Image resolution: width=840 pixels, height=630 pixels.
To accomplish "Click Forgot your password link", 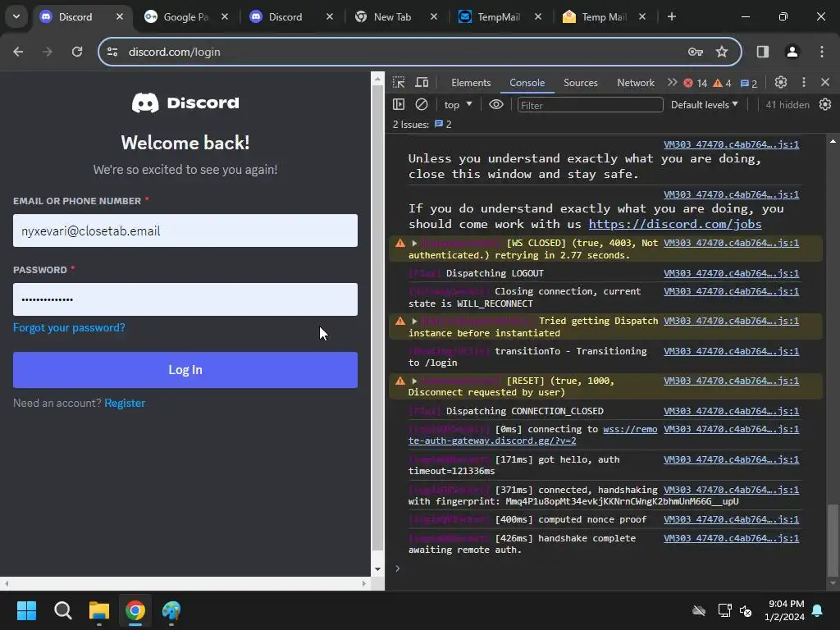I will (69, 327).
